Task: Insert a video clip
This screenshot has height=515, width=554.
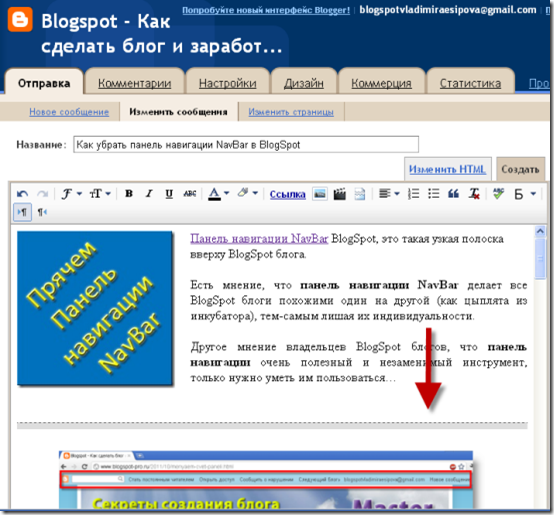Action: pyautogui.click(x=340, y=194)
